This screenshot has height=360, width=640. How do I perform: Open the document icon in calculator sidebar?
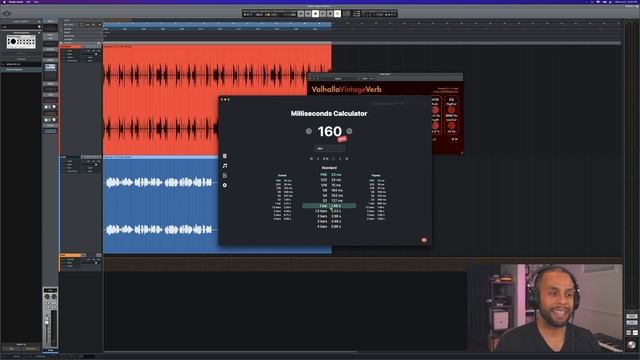coord(224,176)
